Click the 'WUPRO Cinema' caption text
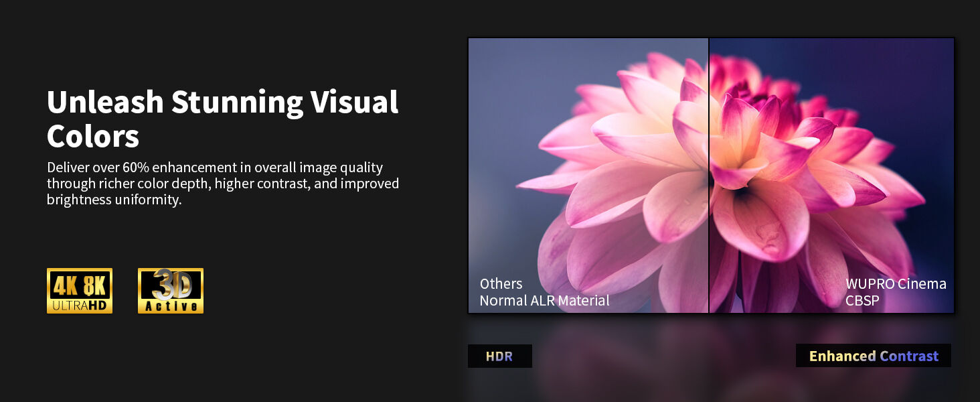Viewport: 980px width, 402px height. [x=896, y=283]
